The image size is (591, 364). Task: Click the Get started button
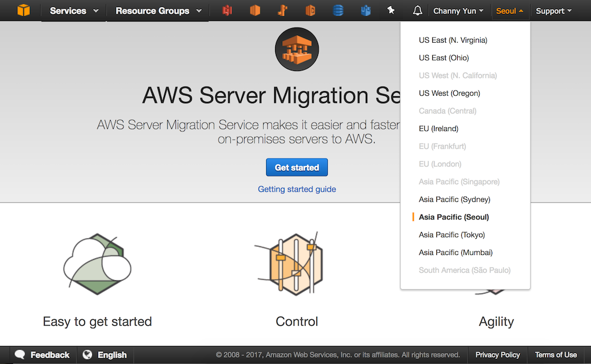click(x=297, y=167)
